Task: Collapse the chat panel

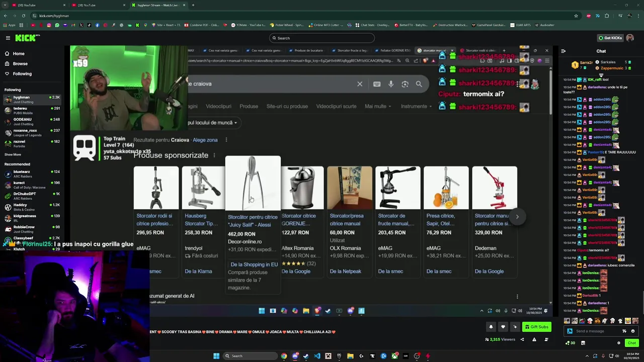Action: tap(563, 51)
